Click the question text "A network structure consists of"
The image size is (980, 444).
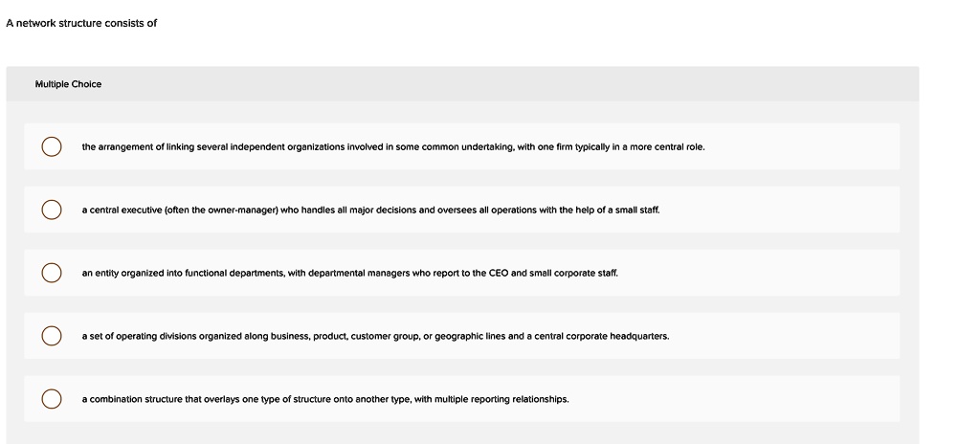[x=81, y=23]
